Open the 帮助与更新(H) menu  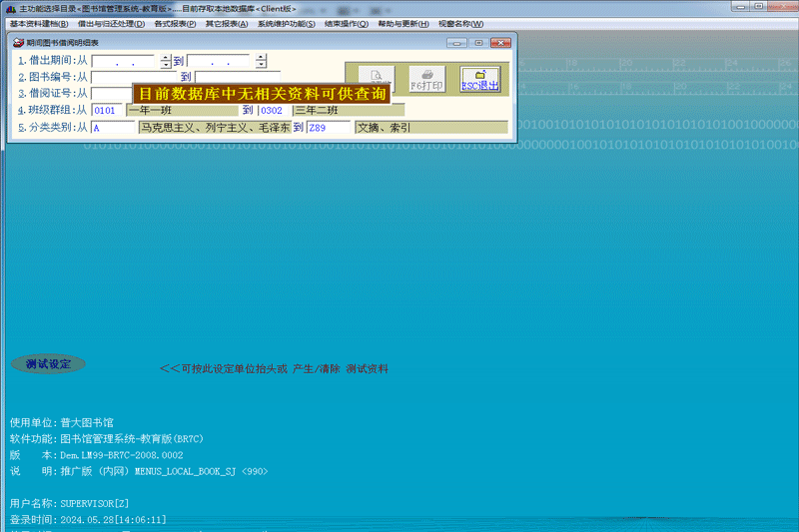tap(403, 24)
